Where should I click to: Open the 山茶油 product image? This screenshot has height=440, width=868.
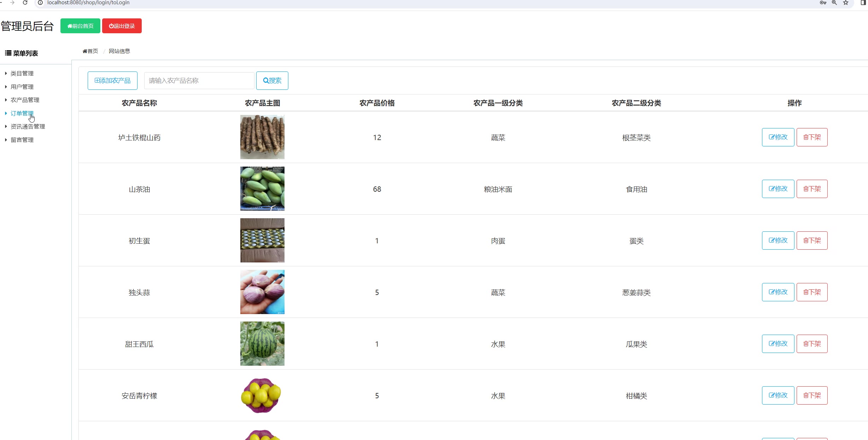pos(262,189)
